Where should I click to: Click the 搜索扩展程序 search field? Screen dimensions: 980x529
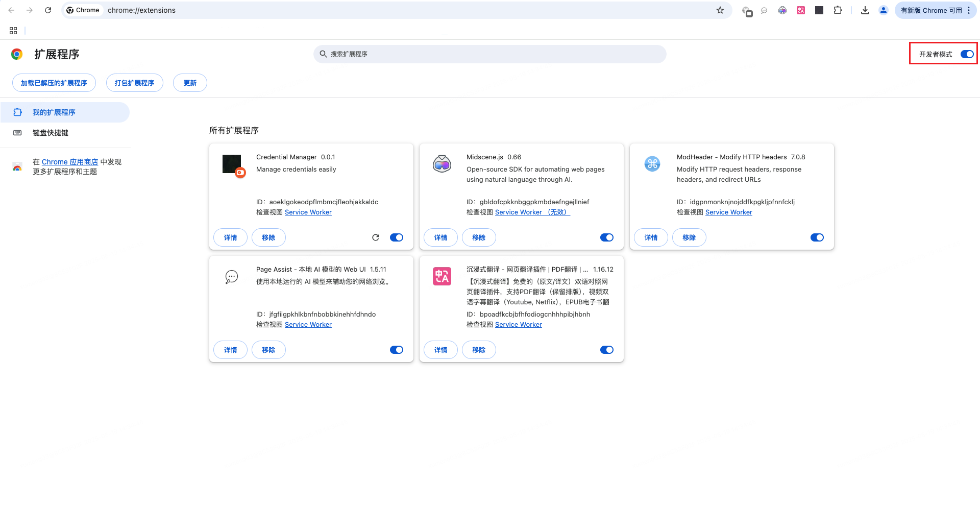point(490,54)
